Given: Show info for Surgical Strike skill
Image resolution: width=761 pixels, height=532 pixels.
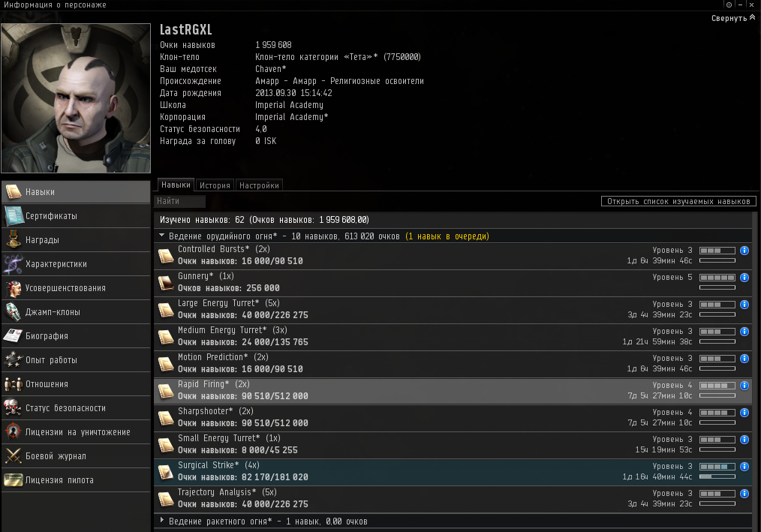Looking at the screenshot, I should pos(744,467).
